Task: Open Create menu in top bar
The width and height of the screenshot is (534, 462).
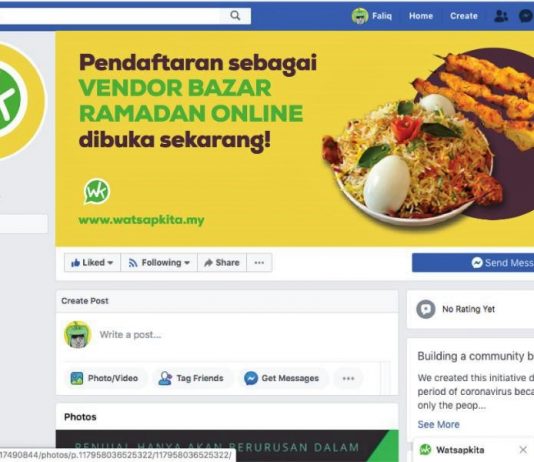Action: (464, 16)
